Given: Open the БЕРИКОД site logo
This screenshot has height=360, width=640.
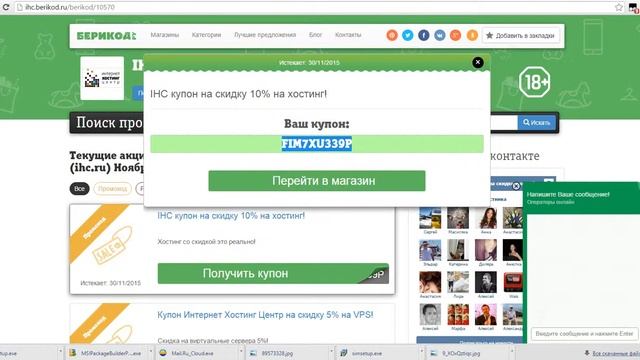Looking at the screenshot, I should 106,36.
